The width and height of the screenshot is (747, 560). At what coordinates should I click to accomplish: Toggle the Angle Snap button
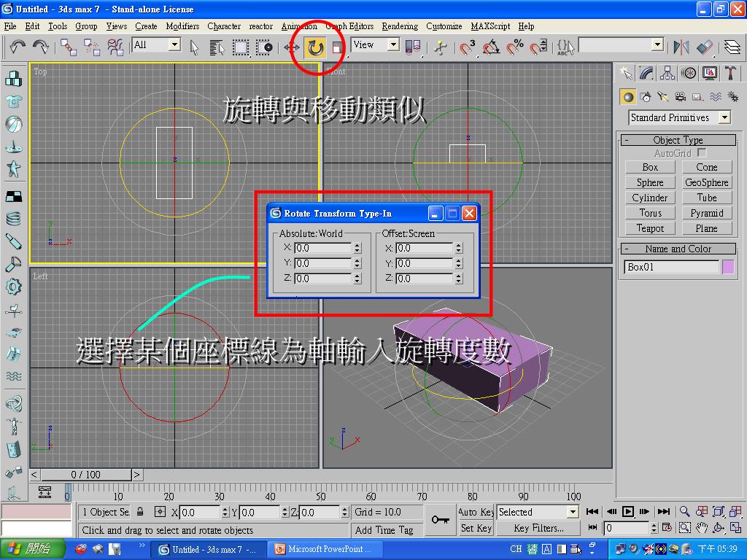coord(491,47)
